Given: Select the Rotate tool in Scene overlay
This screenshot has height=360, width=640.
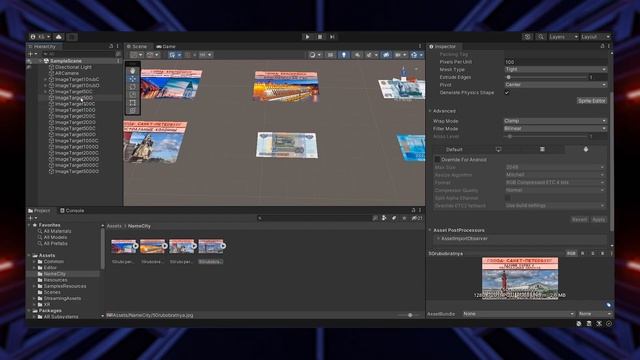Looking at the screenshot, I should (133, 87).
